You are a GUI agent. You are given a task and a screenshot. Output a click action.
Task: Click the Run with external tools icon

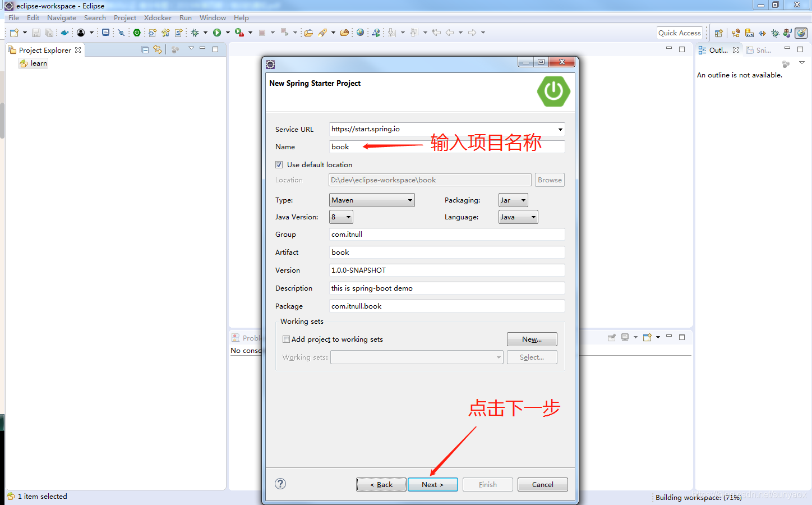[239, 33]
